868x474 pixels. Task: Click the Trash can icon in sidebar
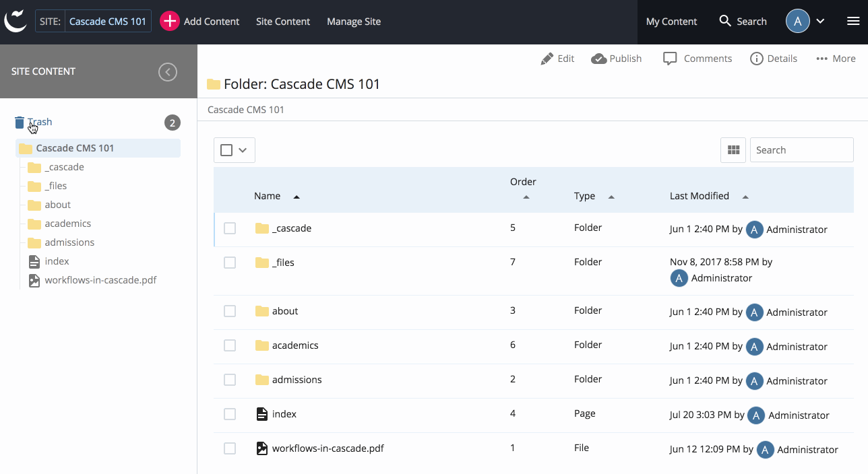20,123
